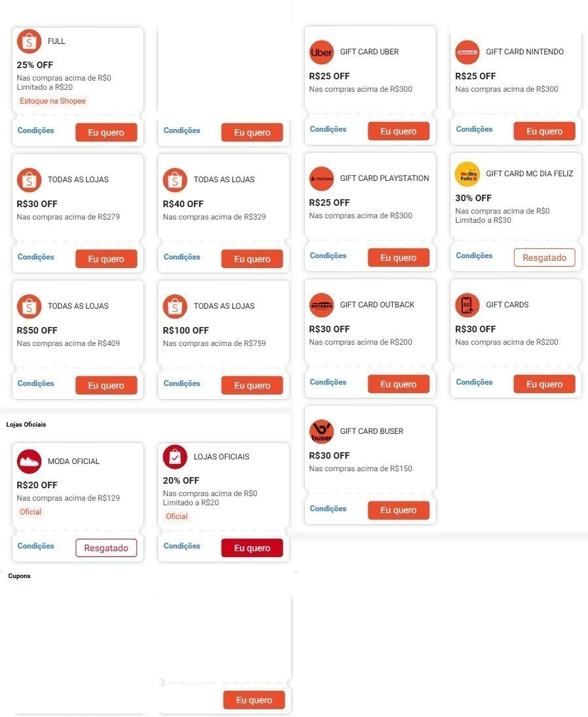
Task: Click the Shopee bag icon on FULL coupon
Action: click(29, 41)
